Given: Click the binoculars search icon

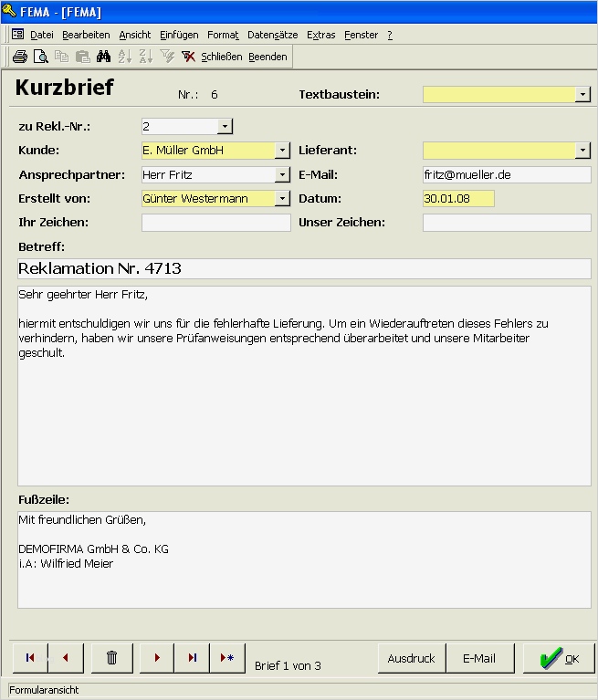Looking at the screenshot, I should pos(103,57).
